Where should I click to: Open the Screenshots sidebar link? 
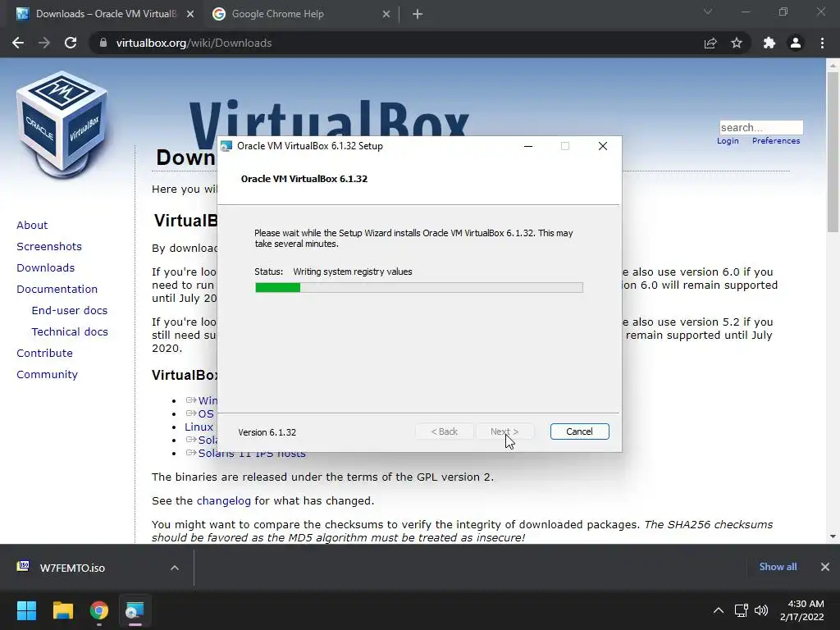point(49,246)
